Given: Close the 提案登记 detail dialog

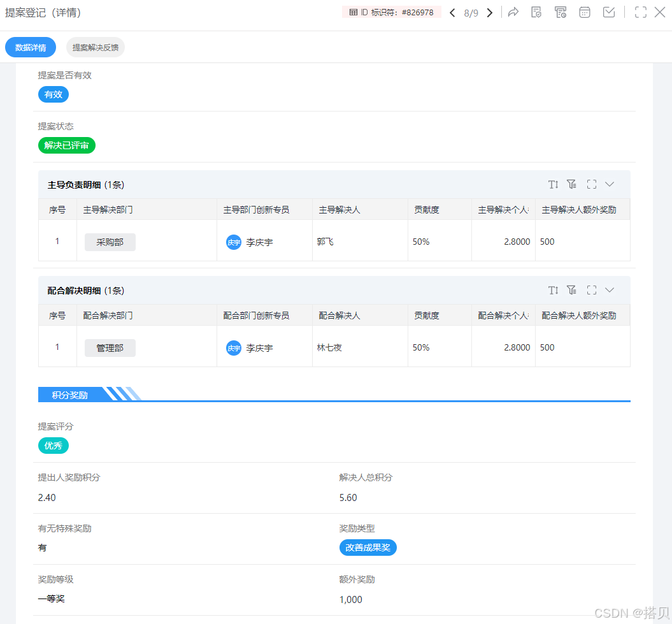Looking at the screenshot, I should [x=660, y=12].
